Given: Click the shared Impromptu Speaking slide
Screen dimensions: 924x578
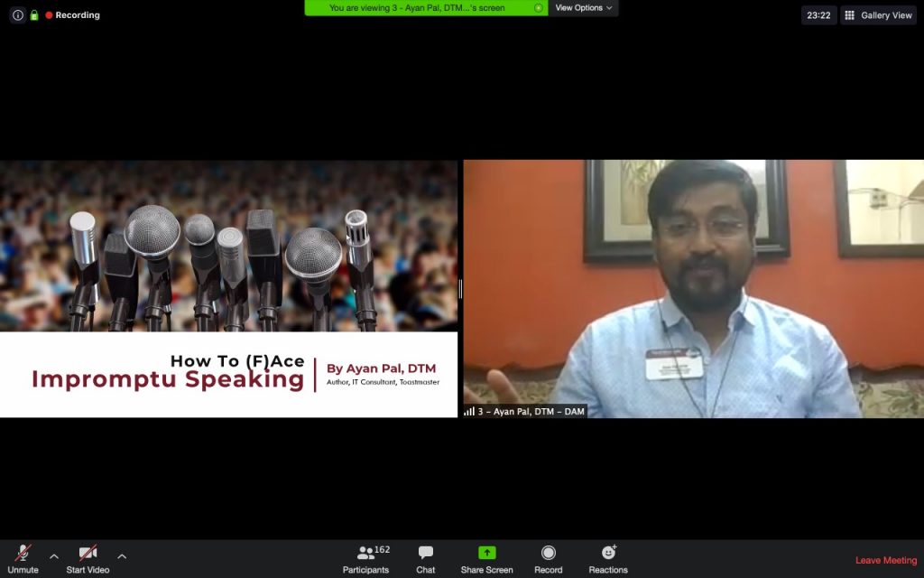Looking at the screenshot, I should (228, 289).
